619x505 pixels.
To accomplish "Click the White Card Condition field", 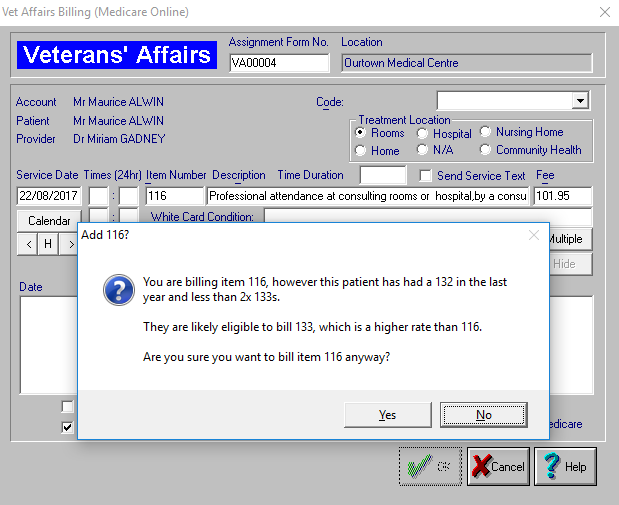I will click(428, 216).
